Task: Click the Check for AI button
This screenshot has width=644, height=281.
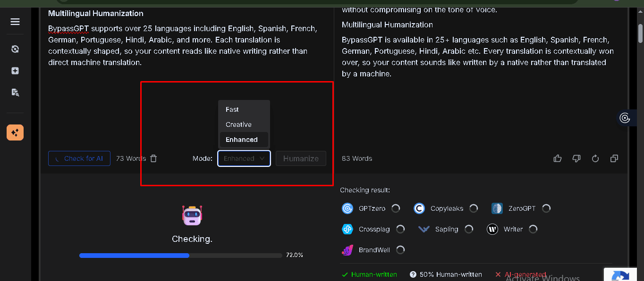Action: (79, 158)
